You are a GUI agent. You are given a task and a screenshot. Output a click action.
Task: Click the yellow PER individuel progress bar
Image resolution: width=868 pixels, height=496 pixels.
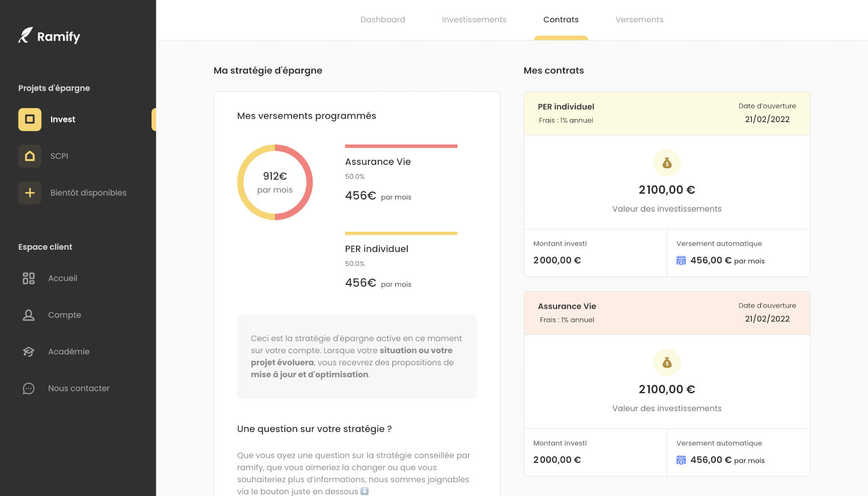click(400, 234)
